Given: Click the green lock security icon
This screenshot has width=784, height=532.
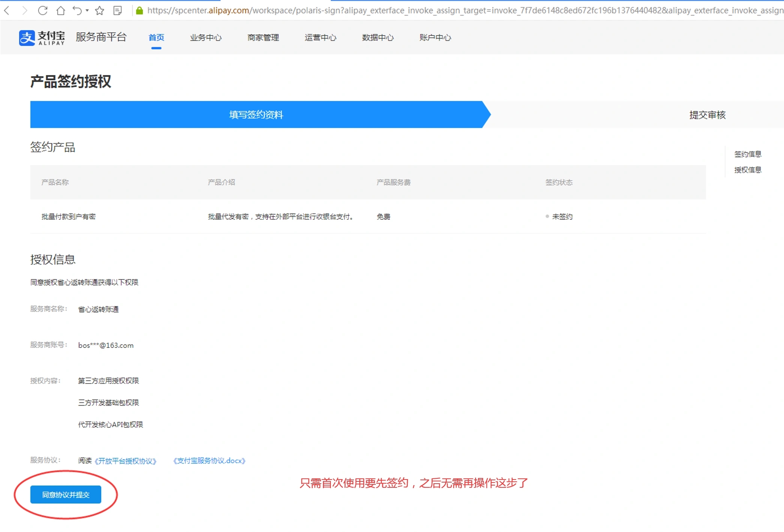Looking at the screenshot, I should click(140, 10).
